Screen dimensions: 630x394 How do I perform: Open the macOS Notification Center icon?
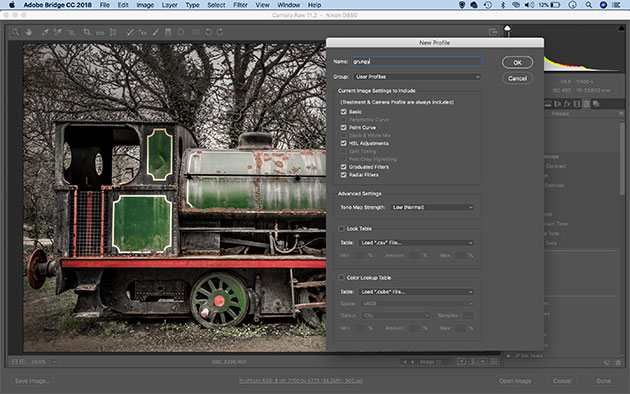(x=616, y=5)
